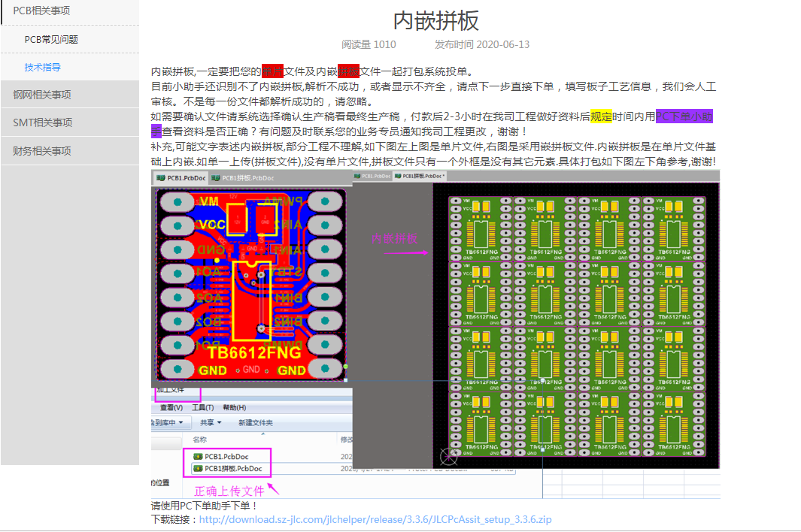Click the large TB6612FNG silkscreen text
The width and height of the screenshot is (801, 532).
pyautogui.click(x=254, y=352)
